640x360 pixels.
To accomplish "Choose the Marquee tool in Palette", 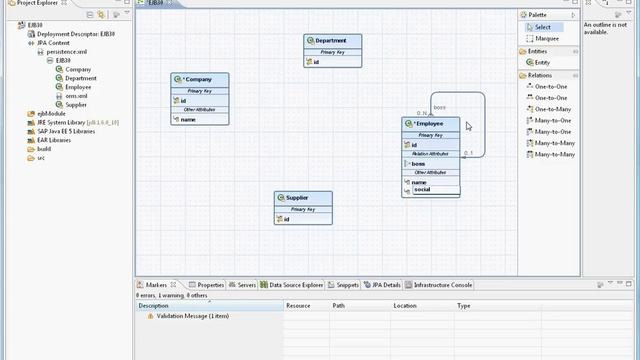I will [x=542, y=39].
